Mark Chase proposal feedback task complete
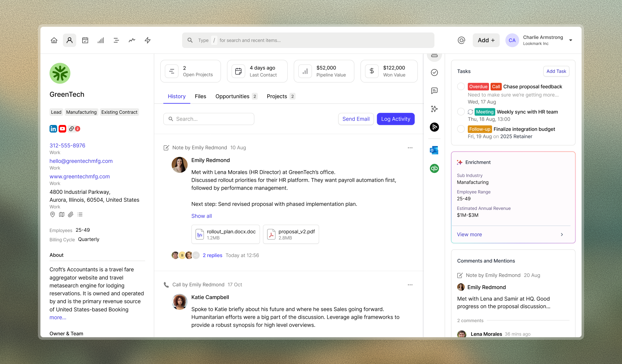622x364 pixels. pos(461,86)
